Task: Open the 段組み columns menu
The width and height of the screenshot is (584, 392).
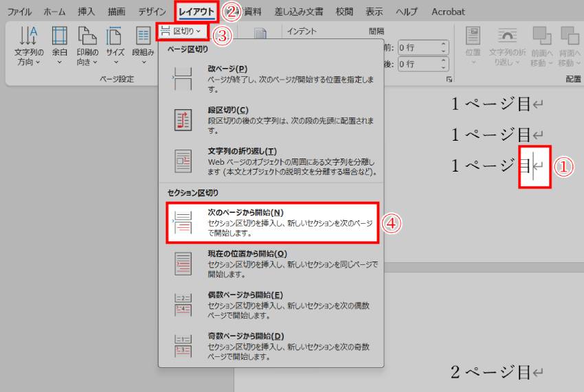Action: [x=143, y=46]
